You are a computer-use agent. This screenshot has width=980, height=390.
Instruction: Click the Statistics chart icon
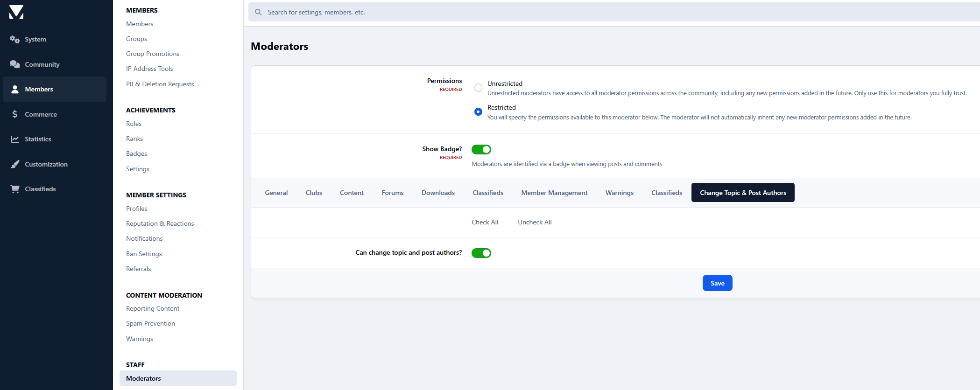[15, 139]
